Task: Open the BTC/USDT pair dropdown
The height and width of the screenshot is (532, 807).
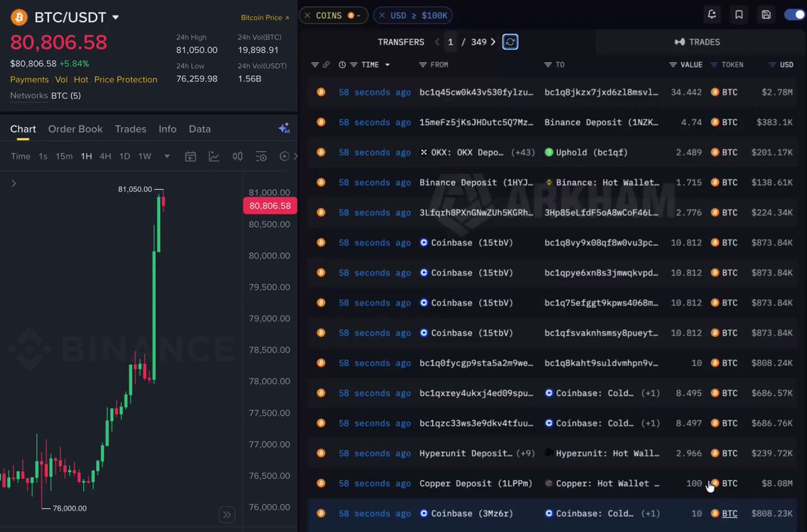Action: (116, 17)
